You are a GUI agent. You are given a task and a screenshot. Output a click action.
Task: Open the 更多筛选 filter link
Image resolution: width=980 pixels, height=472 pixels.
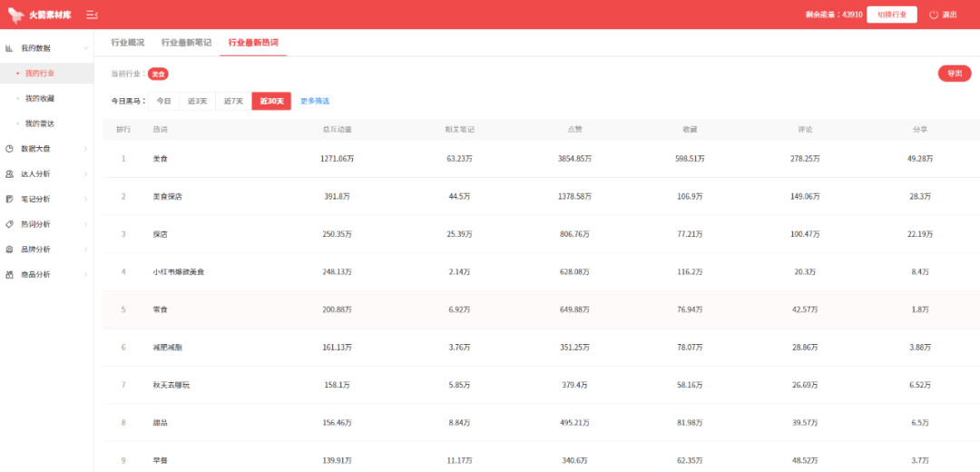[x=315, y=101]
